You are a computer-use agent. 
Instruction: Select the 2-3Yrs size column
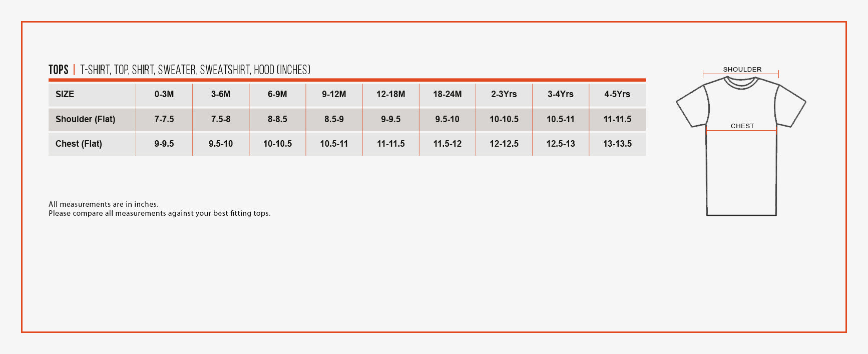504,94
